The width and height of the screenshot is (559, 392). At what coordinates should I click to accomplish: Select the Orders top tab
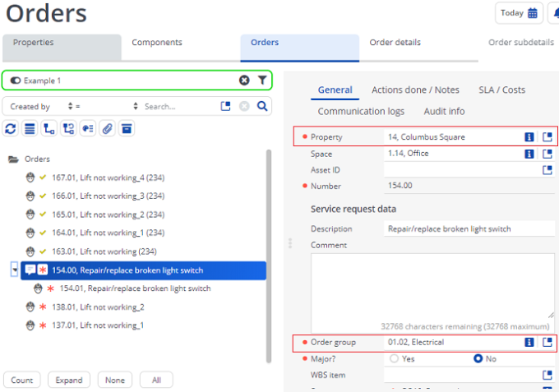[300, 48]
